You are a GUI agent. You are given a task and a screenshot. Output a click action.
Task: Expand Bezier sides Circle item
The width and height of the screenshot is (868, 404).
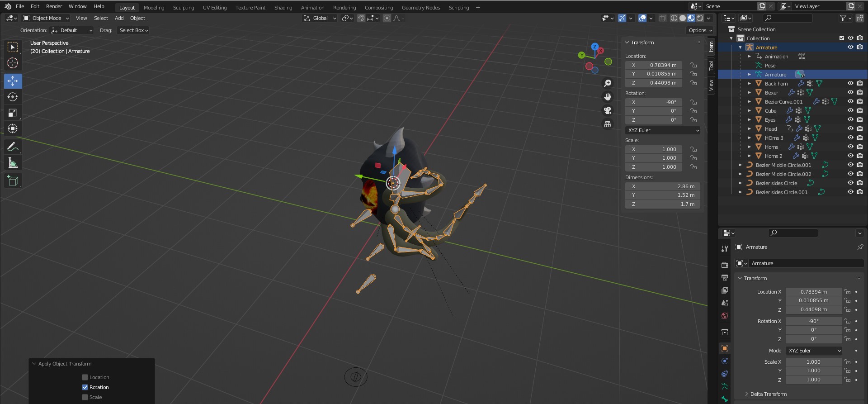(740, 183)
